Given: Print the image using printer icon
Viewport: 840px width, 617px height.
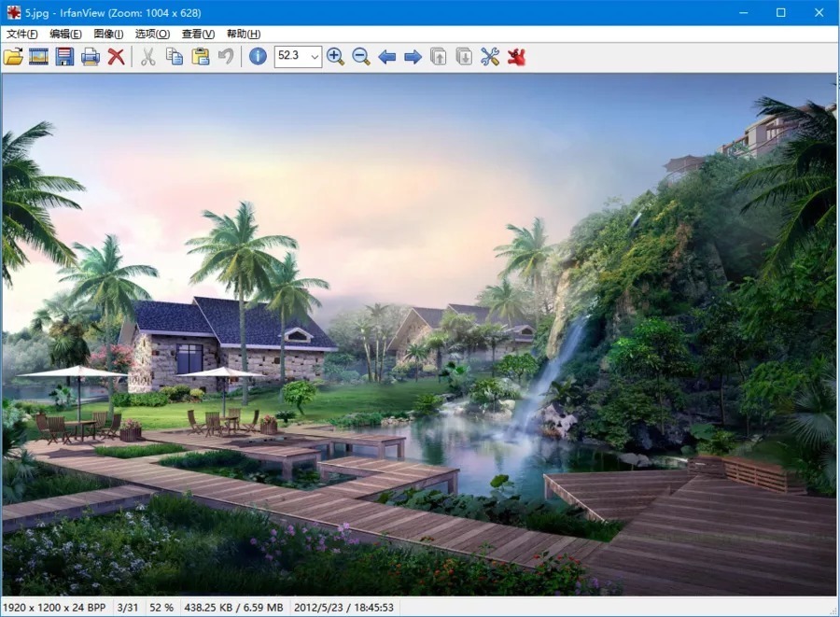Looking at the screenshot, I should [x=91, y=57].
